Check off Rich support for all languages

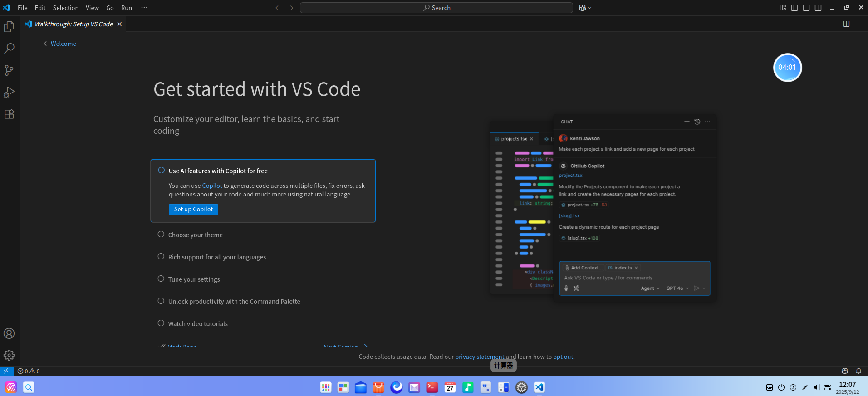[x=161, y=257]
